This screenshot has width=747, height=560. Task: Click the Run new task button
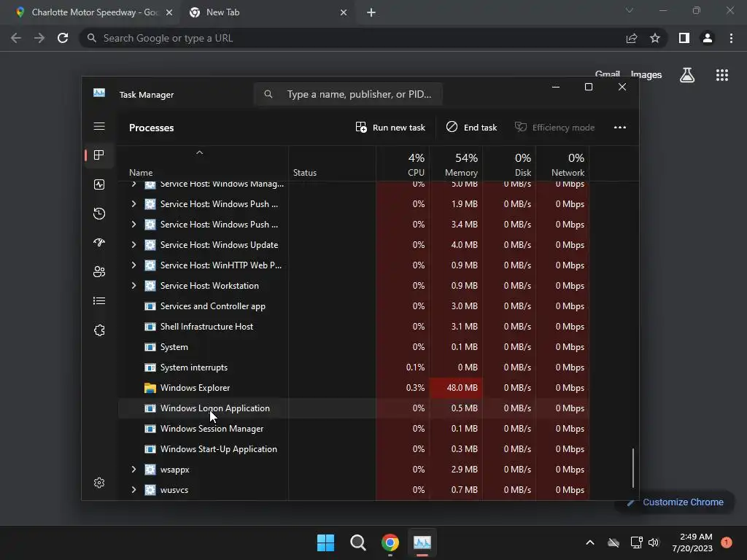390,127
